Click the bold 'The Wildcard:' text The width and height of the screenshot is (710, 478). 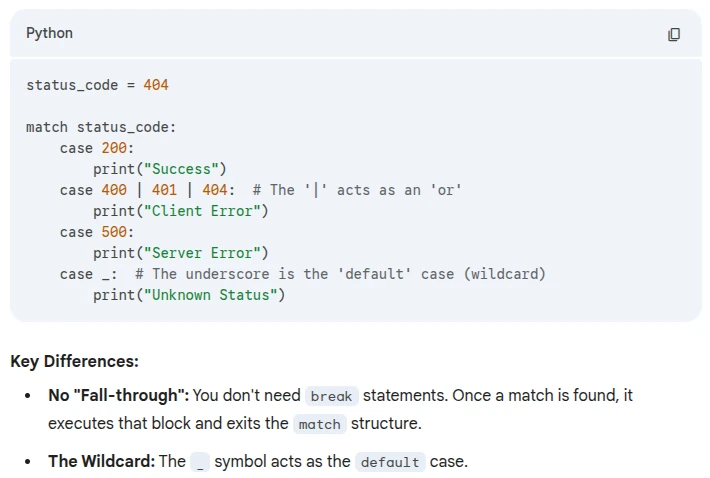[101, 461]
